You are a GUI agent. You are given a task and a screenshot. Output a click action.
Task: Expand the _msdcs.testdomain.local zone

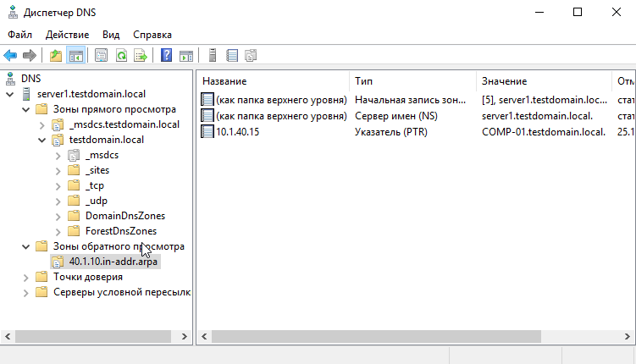coord(41,124)
